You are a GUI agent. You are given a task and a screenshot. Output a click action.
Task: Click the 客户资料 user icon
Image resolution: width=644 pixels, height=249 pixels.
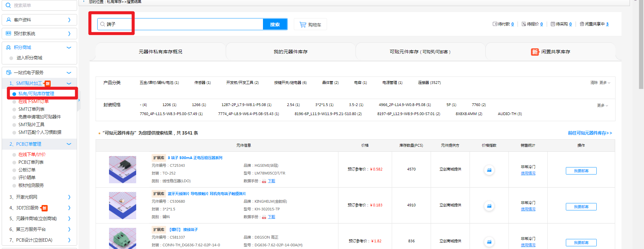pyautogui.click(x=9, y=20)
